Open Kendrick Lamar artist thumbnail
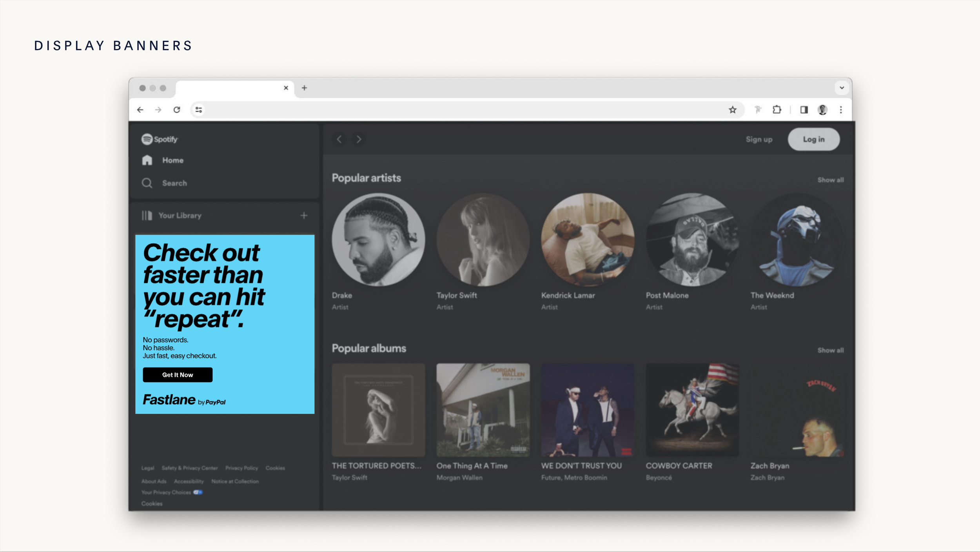The width and height of the screenshot is (980, 552). (587, 240)
